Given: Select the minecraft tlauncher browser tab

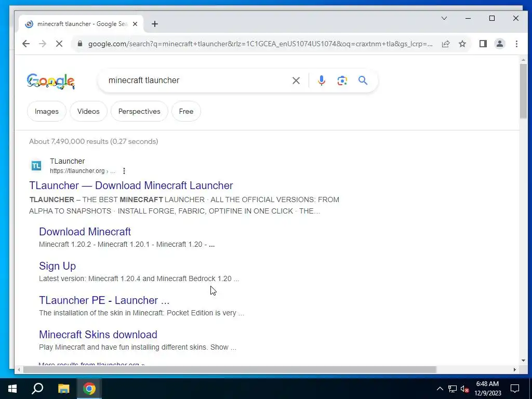Looking at the screenshot, I should click(x=81, y=24).
